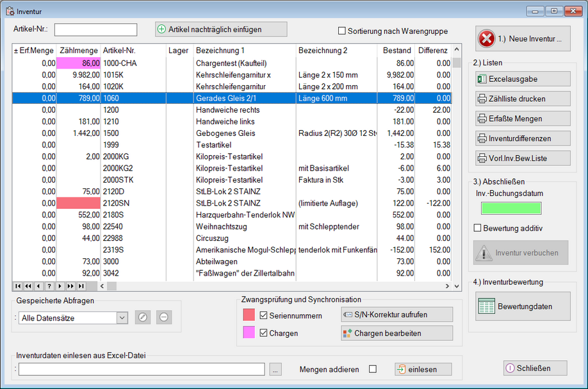This screenshot has height=389, width=588.
Task: Click remove saved query minus icon
Action: (x=165, y=317)
